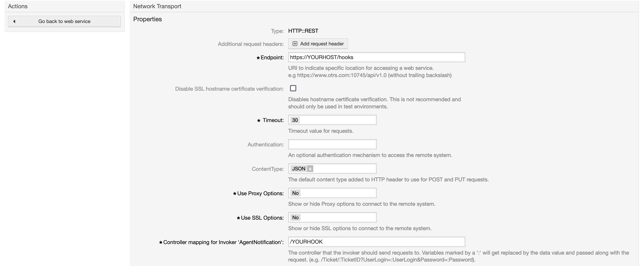Click the Network Transport panel header
644x266 pixels.
(x=157, y=6)
